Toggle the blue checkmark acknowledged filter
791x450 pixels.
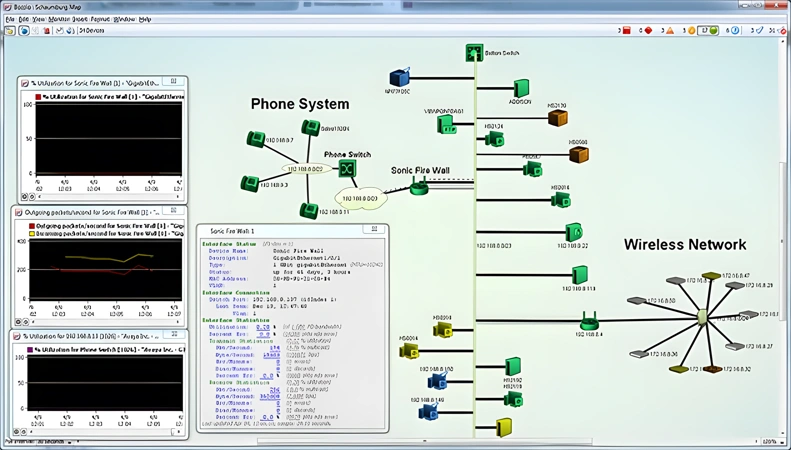tap(760, 31)
